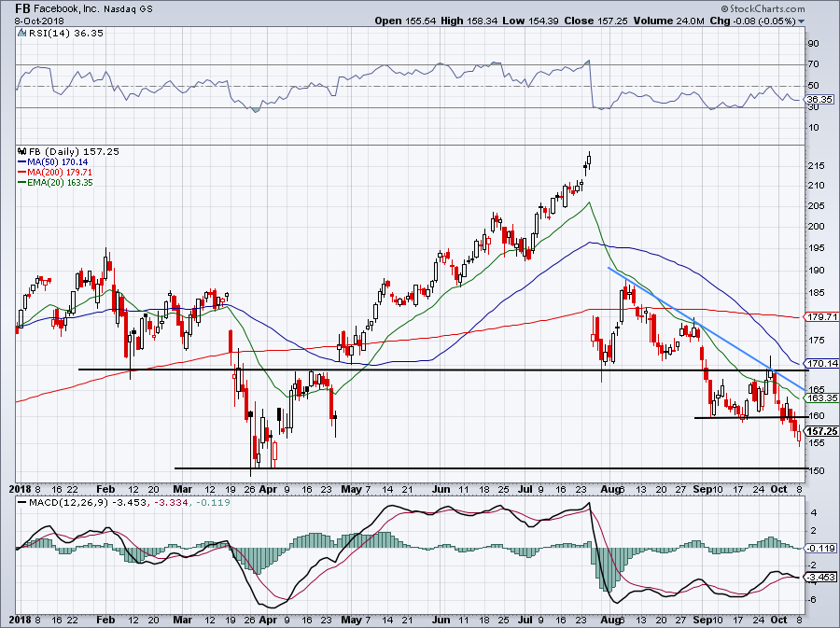840x628 pixels.
Task: Click the 163.35 price tag on right axis
Action: pos(821,398)
